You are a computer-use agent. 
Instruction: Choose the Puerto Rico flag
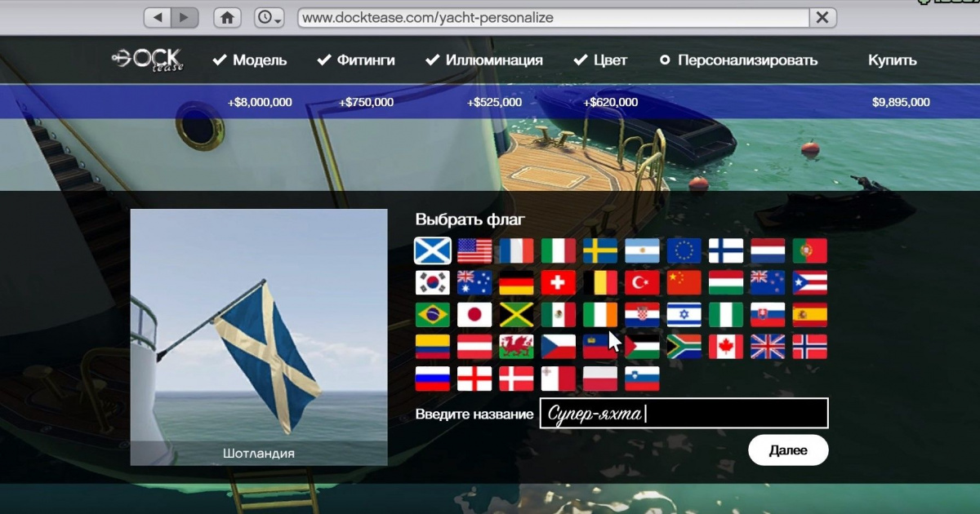click(810, 282)
